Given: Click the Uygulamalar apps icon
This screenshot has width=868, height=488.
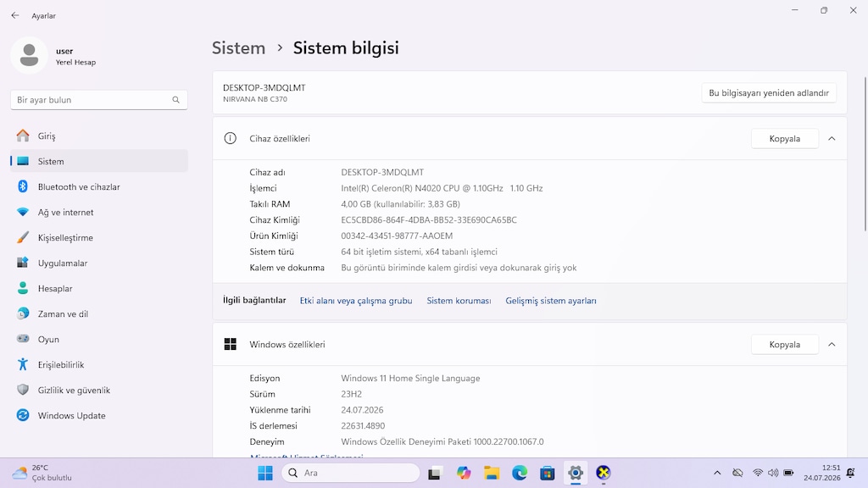Looking at the screenshot, I should click(x=23, y=263).
